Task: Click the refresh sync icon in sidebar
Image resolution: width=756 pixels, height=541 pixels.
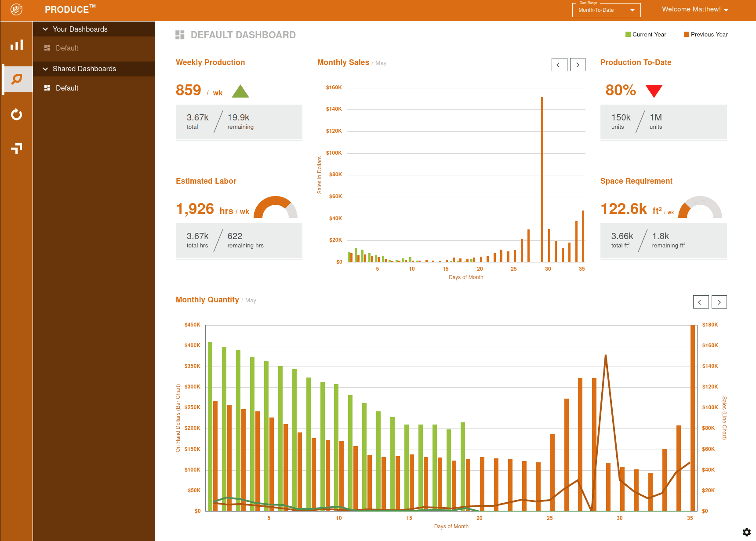Action: click(x=16, y=114)
